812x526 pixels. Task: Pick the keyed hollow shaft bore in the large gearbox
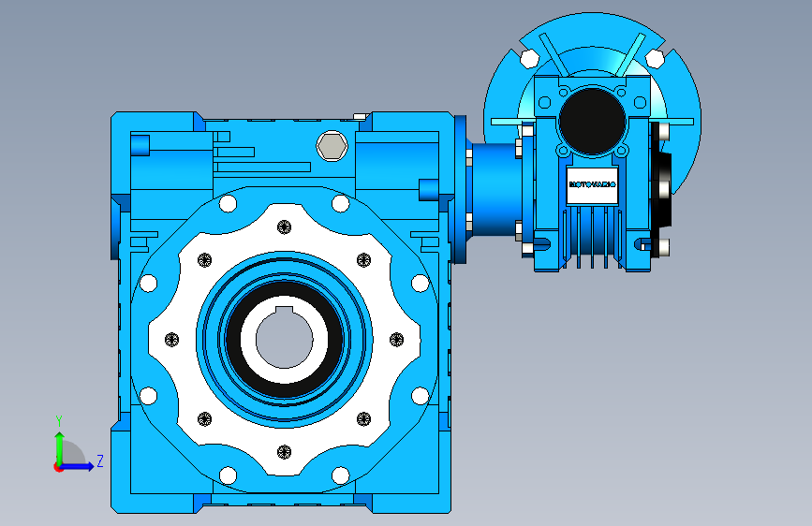pyautogui.click(x=284, y=339)
